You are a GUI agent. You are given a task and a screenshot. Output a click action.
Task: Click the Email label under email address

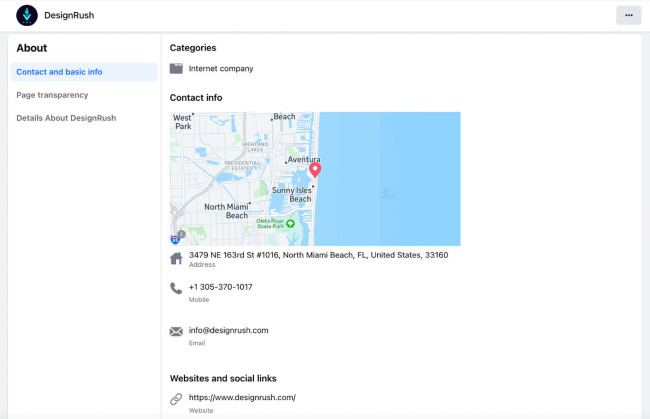point(197,343)
